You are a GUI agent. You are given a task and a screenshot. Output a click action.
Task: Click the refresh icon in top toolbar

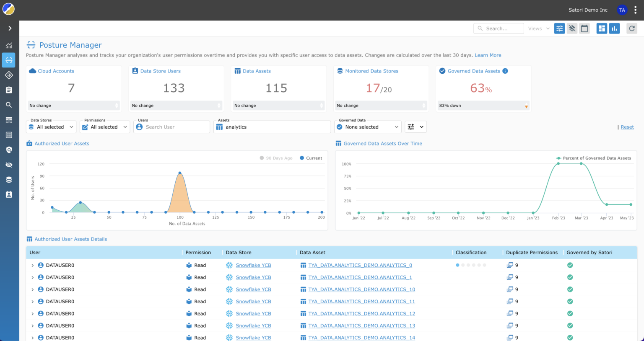[632, 28]
